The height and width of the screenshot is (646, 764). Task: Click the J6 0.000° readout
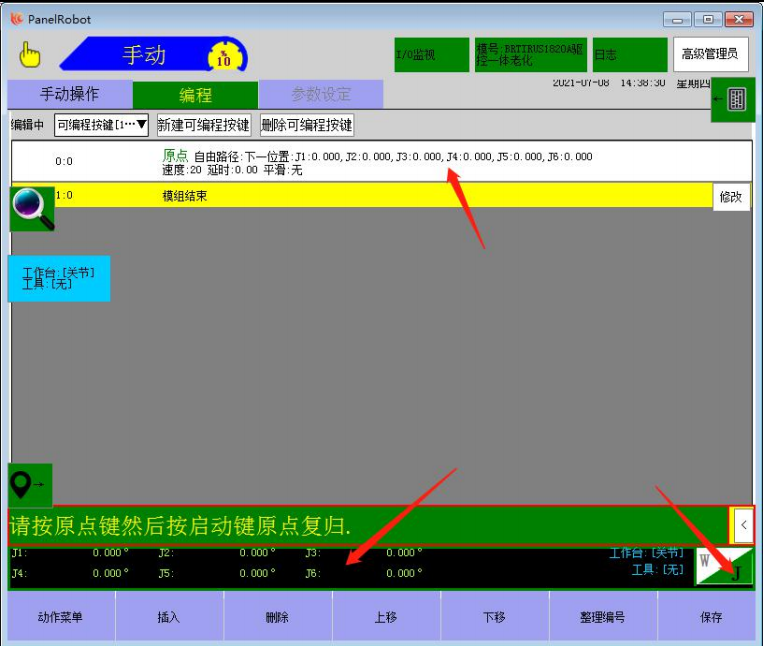(404, 573)
